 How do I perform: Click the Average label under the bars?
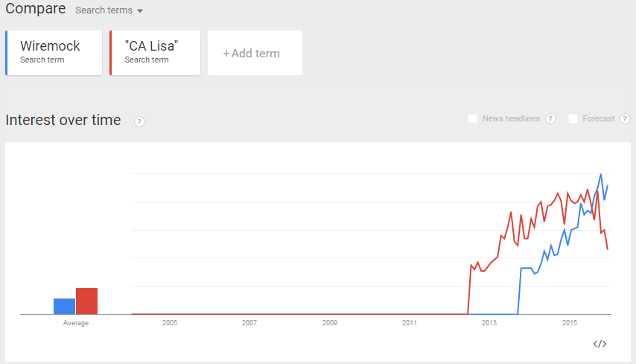click(76, 323)
